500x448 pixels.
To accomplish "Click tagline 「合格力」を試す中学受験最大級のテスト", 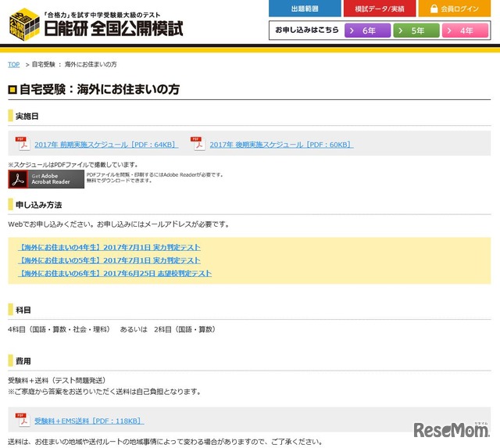I will pyautogui.click(x=102, y=15).
